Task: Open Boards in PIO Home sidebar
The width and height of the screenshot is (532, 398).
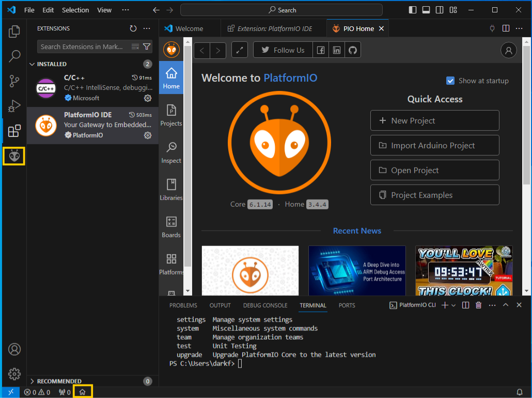Action: click(171, 227)
